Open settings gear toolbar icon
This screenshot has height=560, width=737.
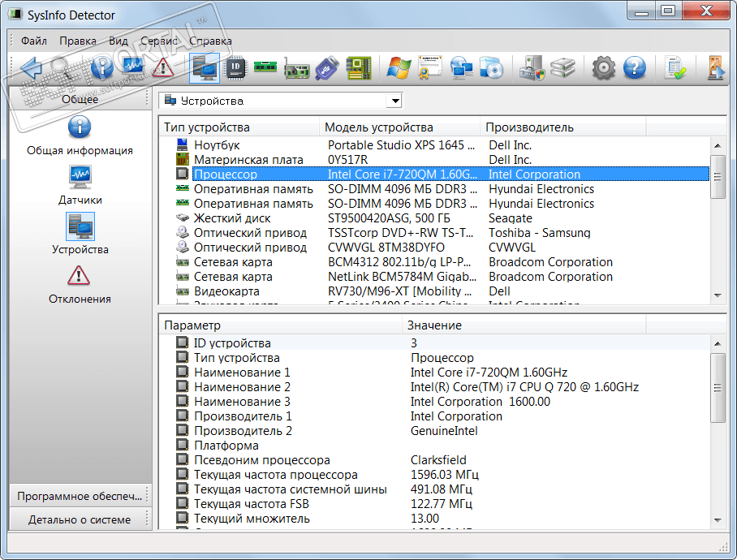tap(604, 68)
